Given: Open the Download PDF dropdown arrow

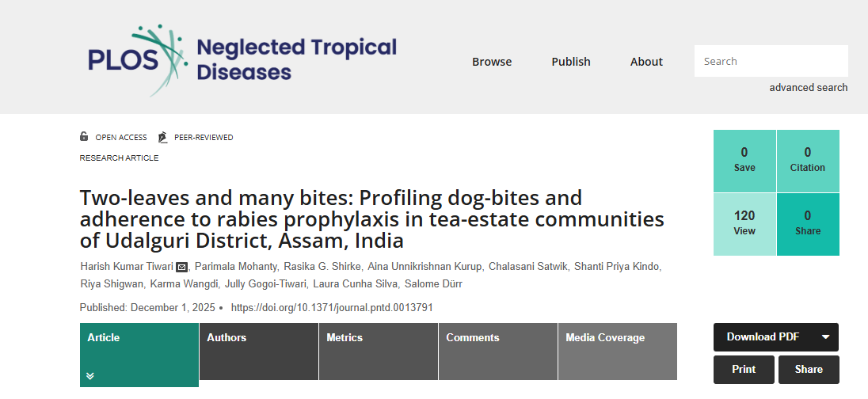Looking at the screenshot, I should (x=825, y=337).
